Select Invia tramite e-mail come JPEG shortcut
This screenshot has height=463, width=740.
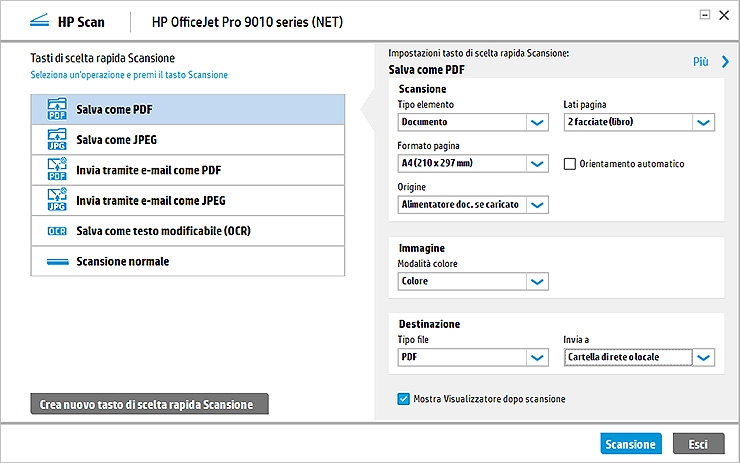pyautogui.click(x=150, y=200)
